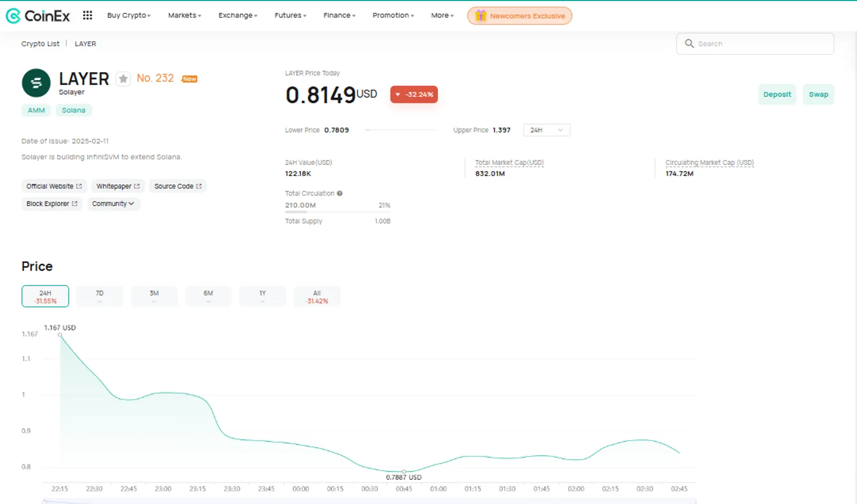Select the 6M chart period tab
The height and width of the screenshot is (504, 857).
point(208,296)
